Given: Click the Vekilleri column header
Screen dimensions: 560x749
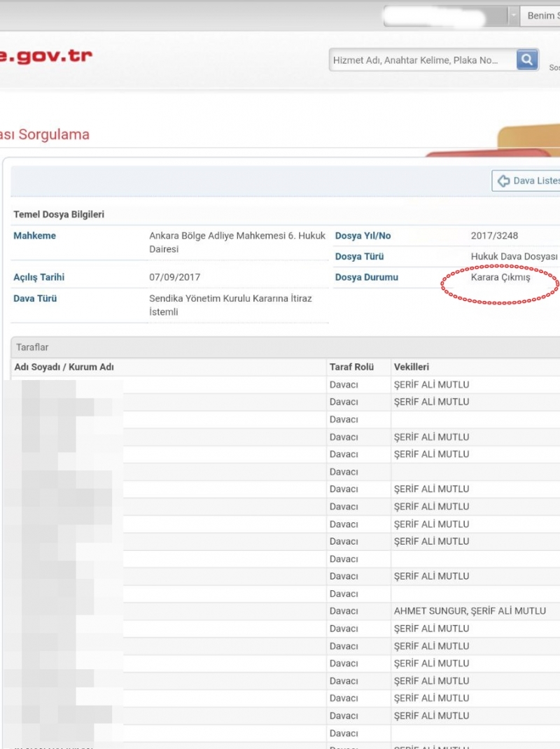Looking at the screenshot, I should pos(412,367).
